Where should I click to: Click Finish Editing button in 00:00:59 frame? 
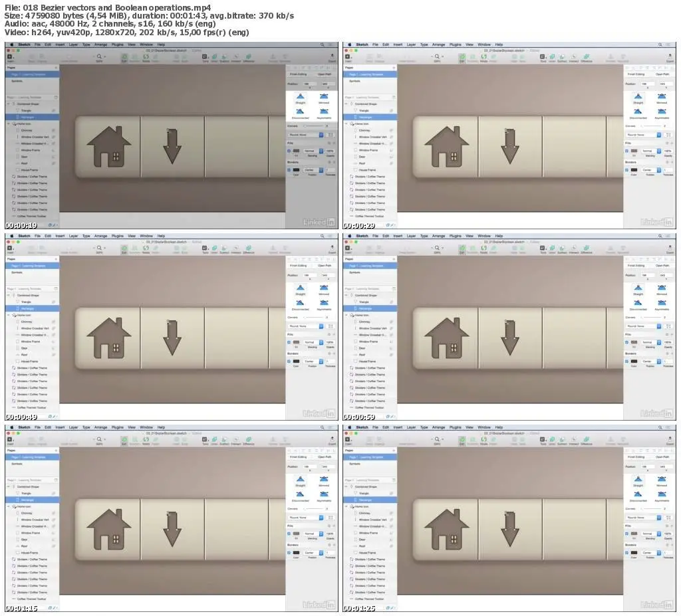click(x=636, y=266)
